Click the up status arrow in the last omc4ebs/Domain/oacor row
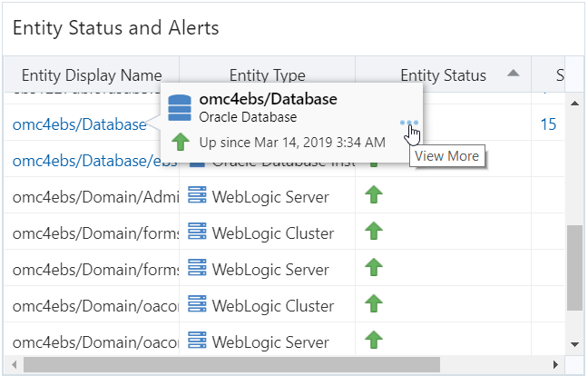Image resolution: width=588 pixels, height=376 pixels. (x=374, y=340)
